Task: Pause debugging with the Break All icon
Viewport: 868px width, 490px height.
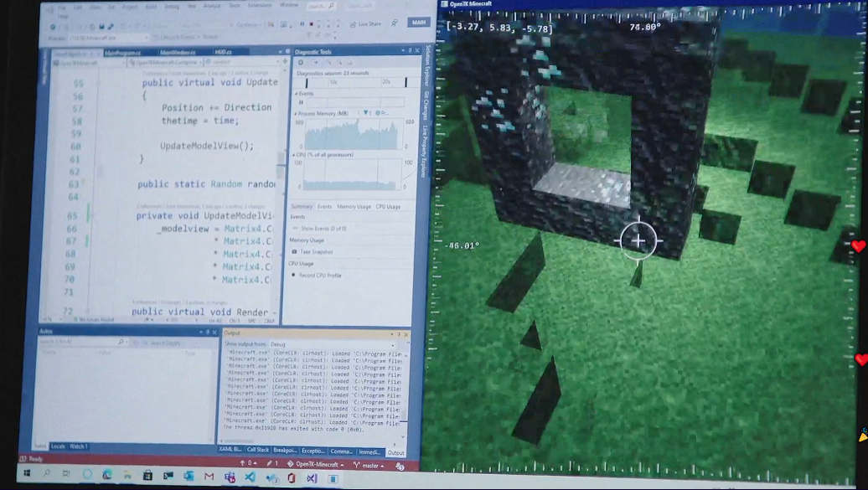Action: (302, 23)
